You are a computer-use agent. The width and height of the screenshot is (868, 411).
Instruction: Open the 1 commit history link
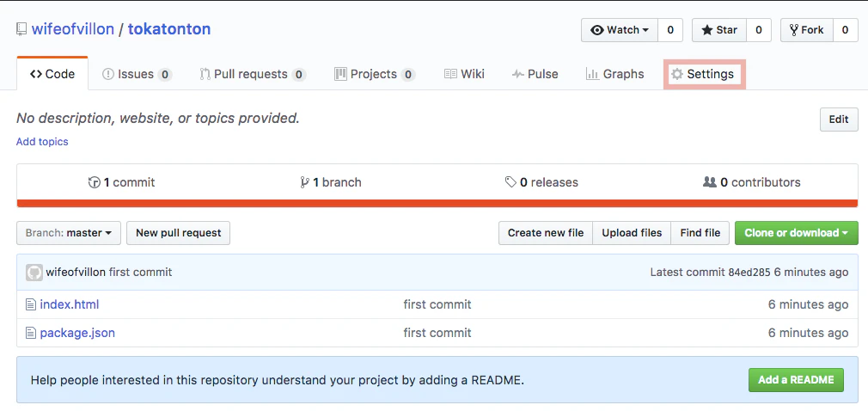122,182
